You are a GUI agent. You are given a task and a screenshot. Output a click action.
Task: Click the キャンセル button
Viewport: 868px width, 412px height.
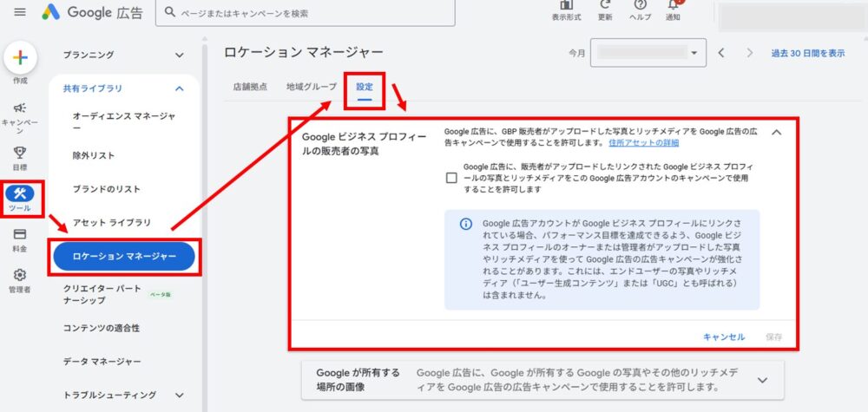click(x=724, y=337)
